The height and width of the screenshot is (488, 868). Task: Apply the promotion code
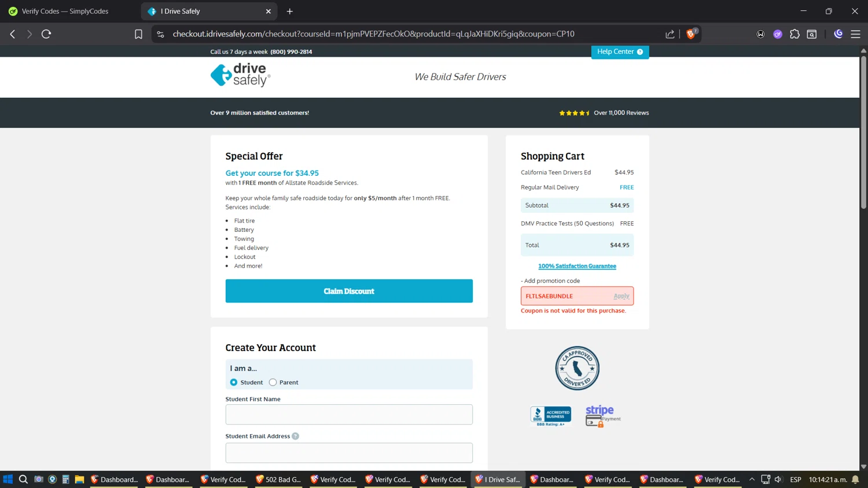point(621,296)
